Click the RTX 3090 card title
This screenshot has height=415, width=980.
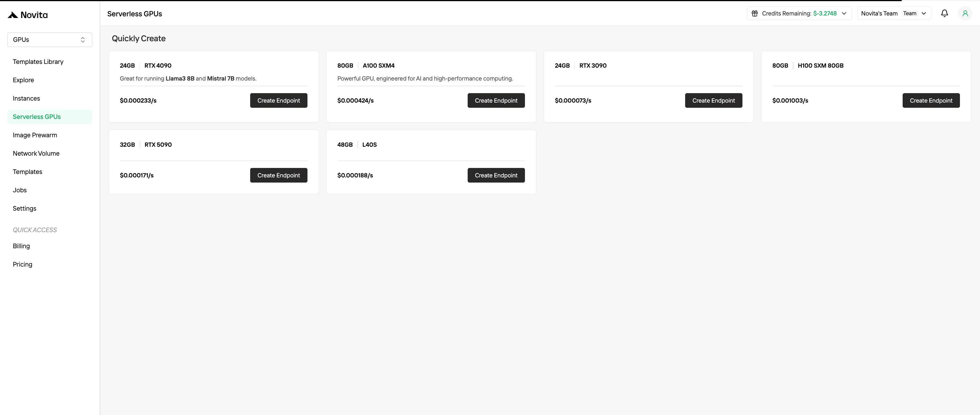tap(593, 65)
